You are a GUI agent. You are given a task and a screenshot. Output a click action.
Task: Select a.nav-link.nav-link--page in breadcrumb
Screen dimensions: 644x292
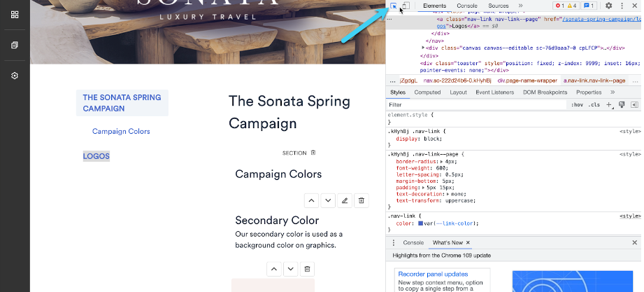[594, 81]
